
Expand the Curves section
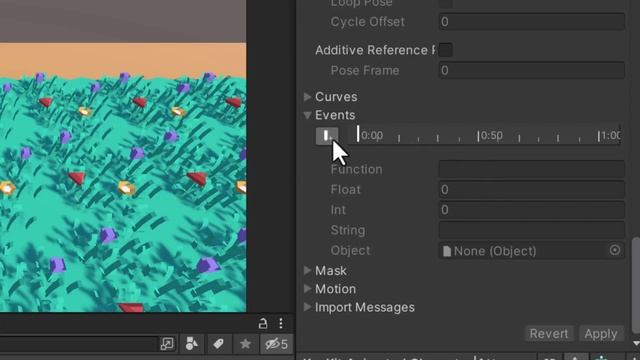point(308,97)
